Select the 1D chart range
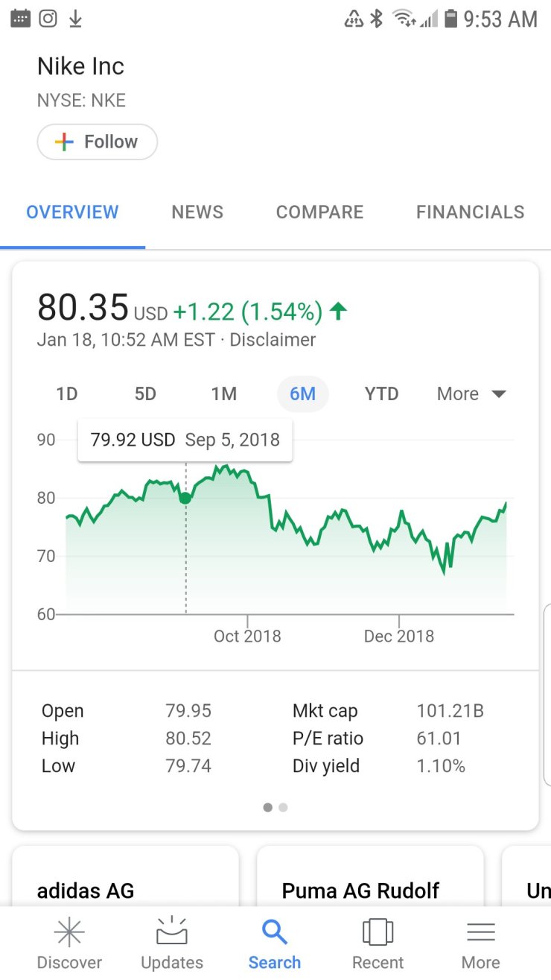The width and height of the screenshot is (551, 980). pyautogui.click(x=67, y=393)
